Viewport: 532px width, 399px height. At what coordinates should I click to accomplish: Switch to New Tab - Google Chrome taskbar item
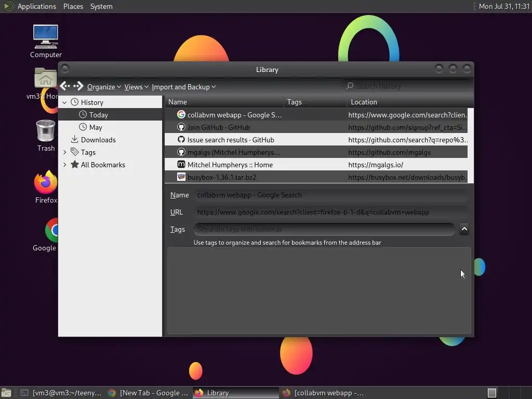coord(148,393)
